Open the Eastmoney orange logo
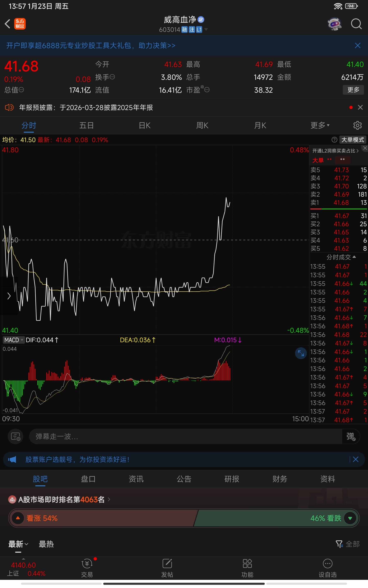 click(20, 24)
